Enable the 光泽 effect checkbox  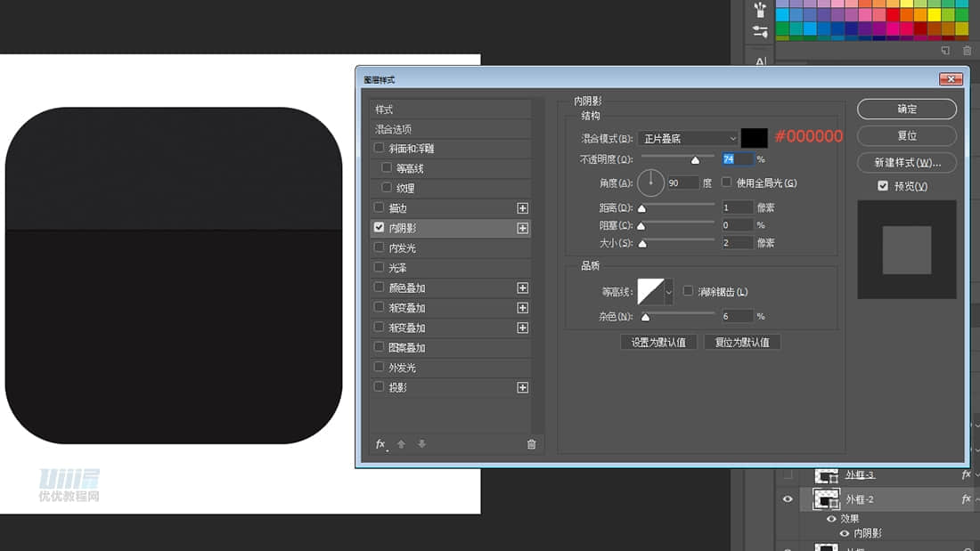[379, 267]
